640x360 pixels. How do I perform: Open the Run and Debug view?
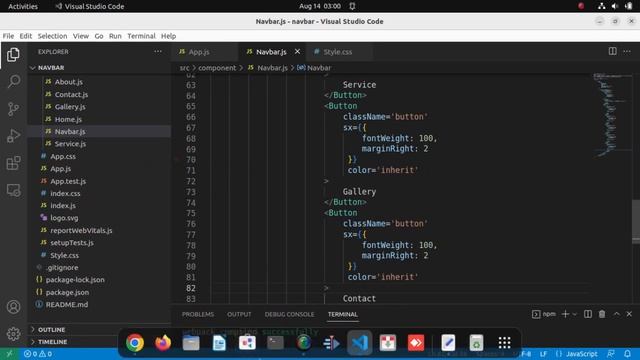click(x=13, y=136)
